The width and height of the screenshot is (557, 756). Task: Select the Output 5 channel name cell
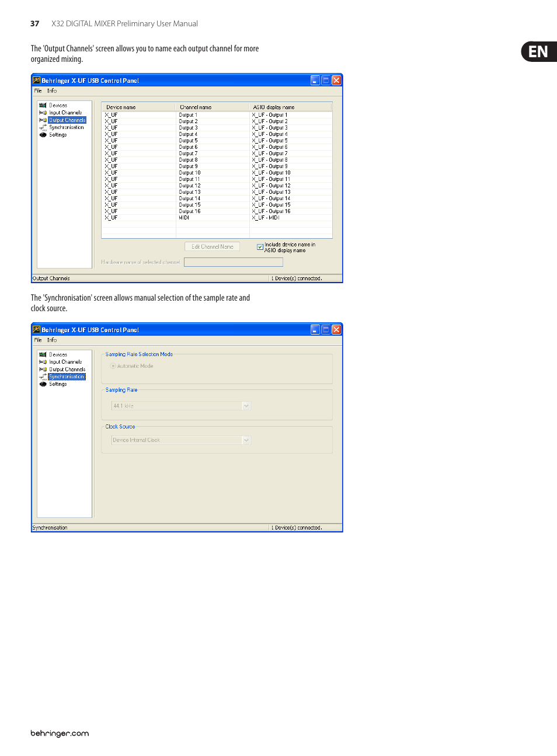pyautogui.click(x=188, y=141)
